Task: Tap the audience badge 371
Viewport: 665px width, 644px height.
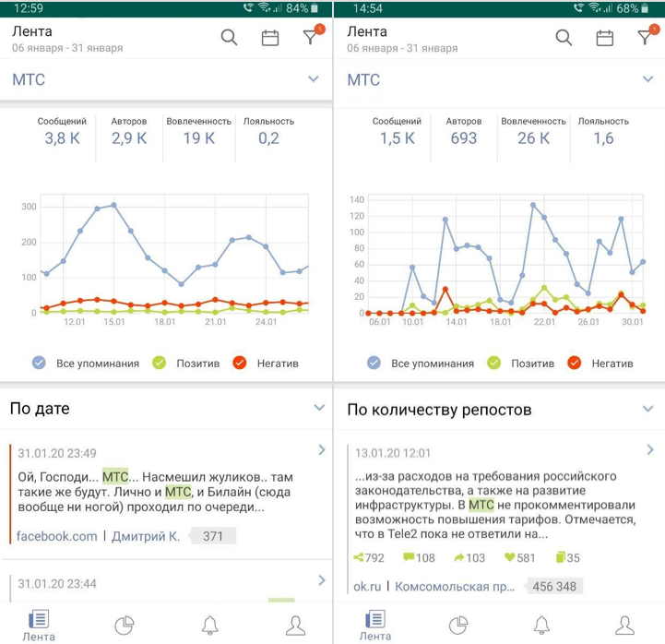Action: click(212, 536)
